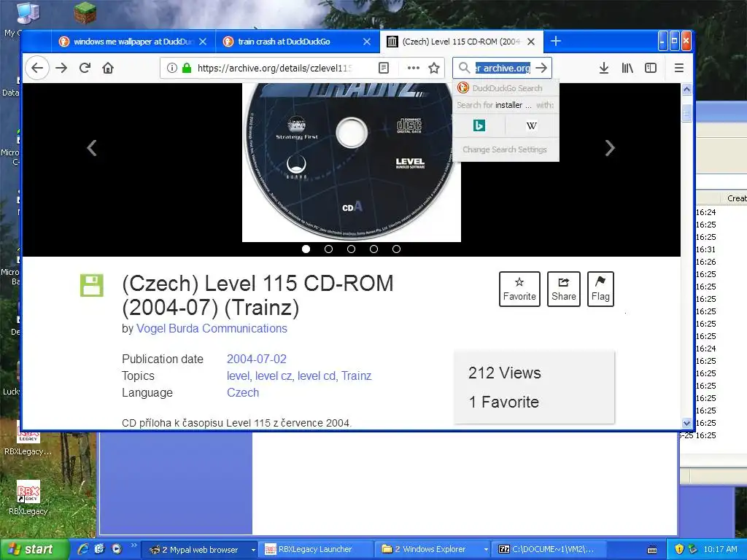This screenshot has height=560, width=747.
Task: Select the third carousel dot
Action: [x=351, y=249]
